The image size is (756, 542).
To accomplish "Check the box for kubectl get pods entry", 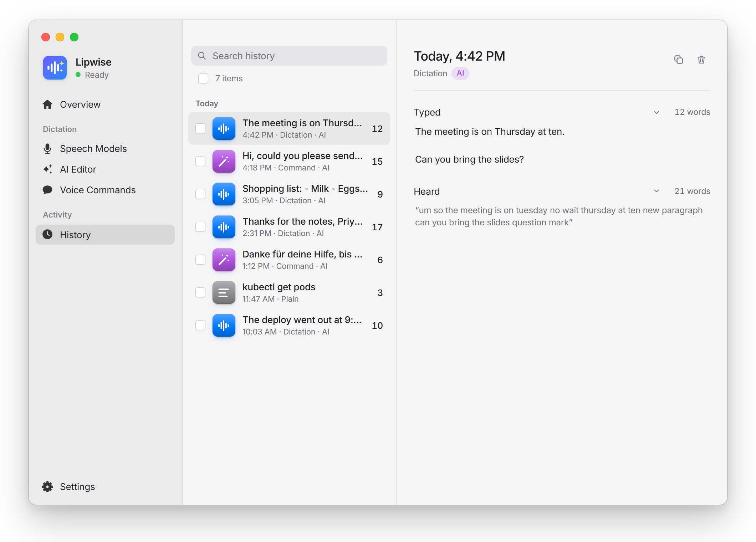I will click(x=200, y=292).
